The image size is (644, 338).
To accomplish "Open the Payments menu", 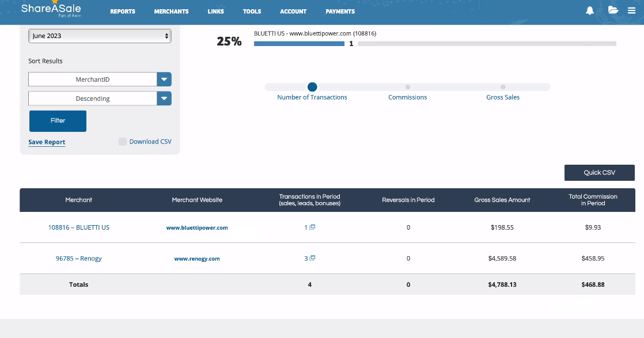I will tap(340, 12).
